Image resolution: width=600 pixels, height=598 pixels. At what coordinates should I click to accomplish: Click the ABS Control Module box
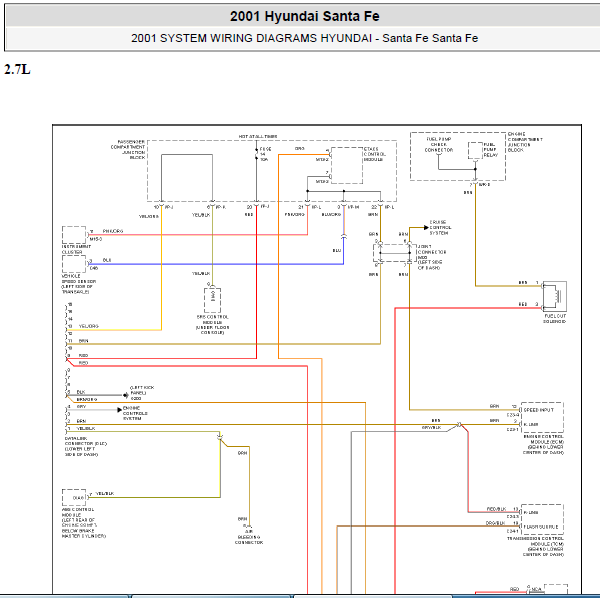[74, 497]
